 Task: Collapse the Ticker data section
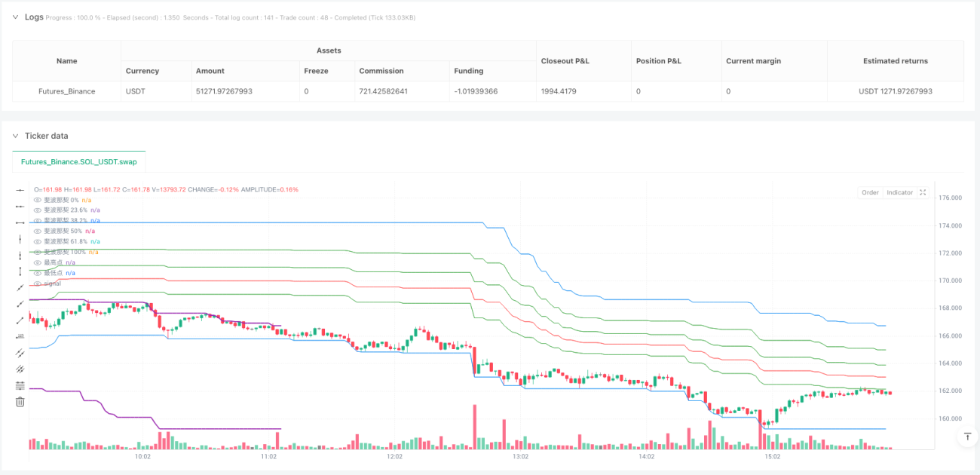(16, 136)
